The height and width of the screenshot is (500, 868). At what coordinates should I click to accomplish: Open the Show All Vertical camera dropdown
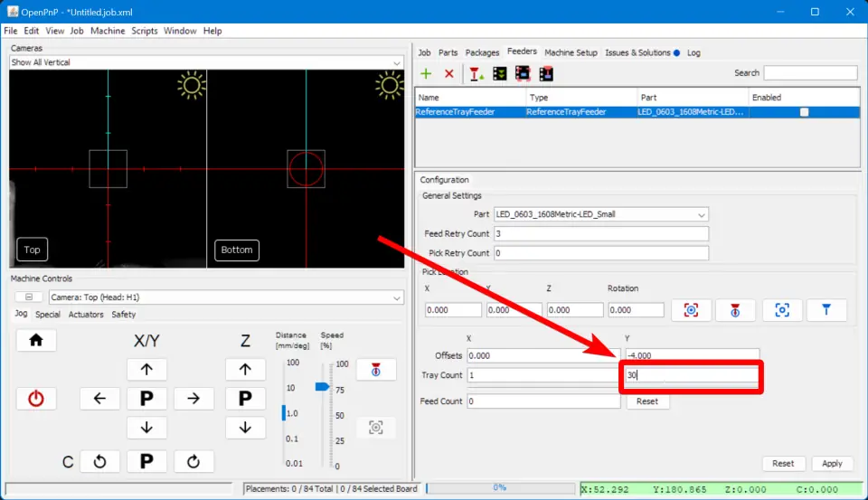pyautogui.click(x=397, y=62)
